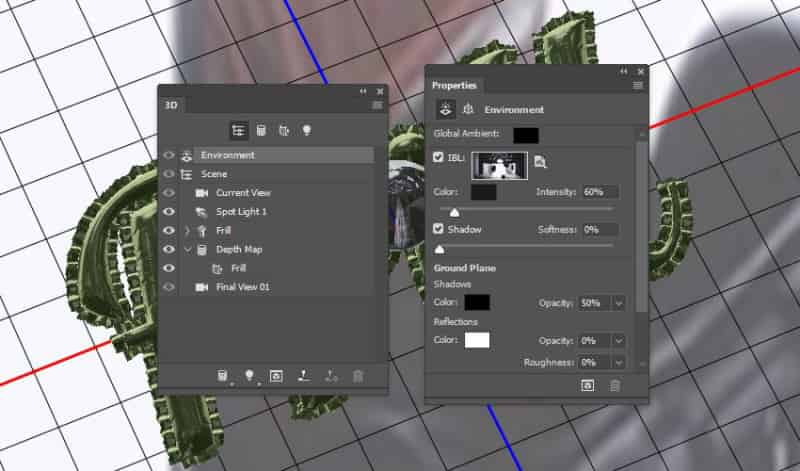Viewport: 800px width, 471px height.
Task: Click Shadows Opacity 50% field
Action: pyautogui.click(x=595, y=303)
